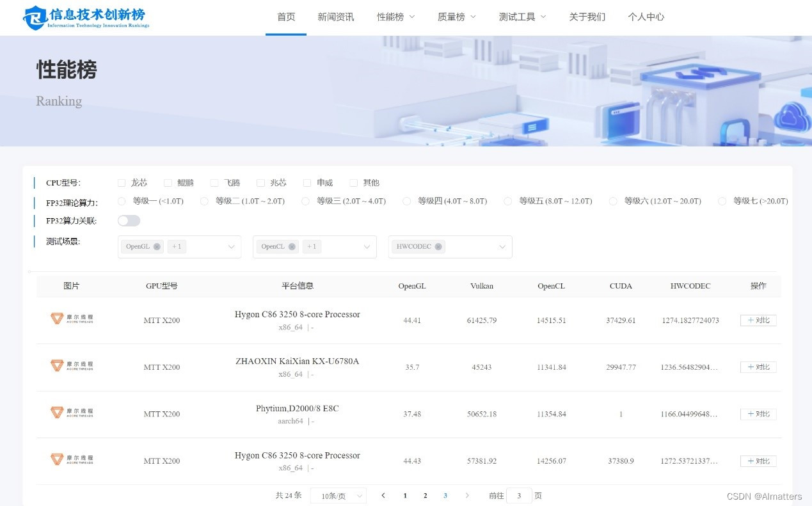Select 等级五 (8.0T~12.0T) radio option
The height and width of the screenshot is (506, 812).
click(507, 201)
